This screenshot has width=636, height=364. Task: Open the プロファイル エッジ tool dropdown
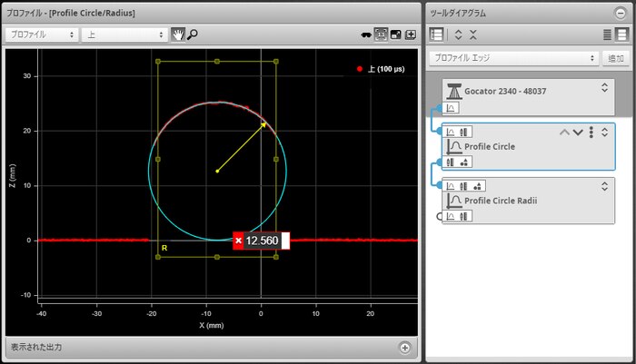click(513, 57)
